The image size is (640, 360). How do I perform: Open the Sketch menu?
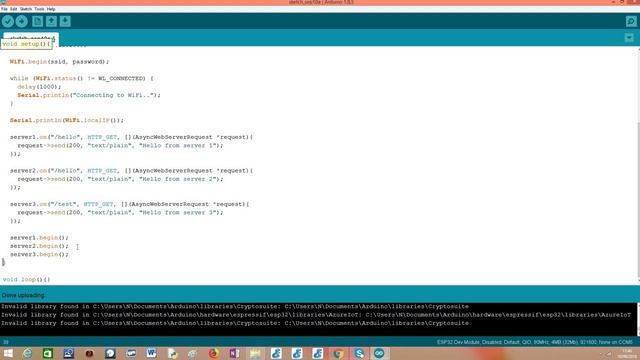tap(26, 9)
